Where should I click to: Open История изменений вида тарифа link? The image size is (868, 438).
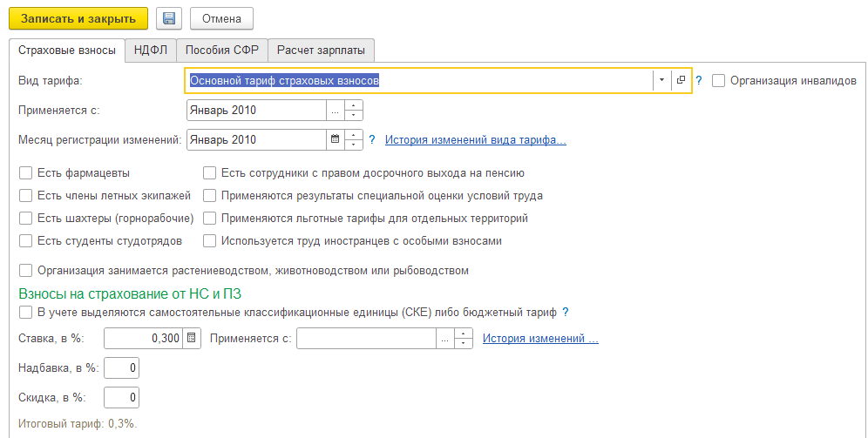tap(476, 140)
